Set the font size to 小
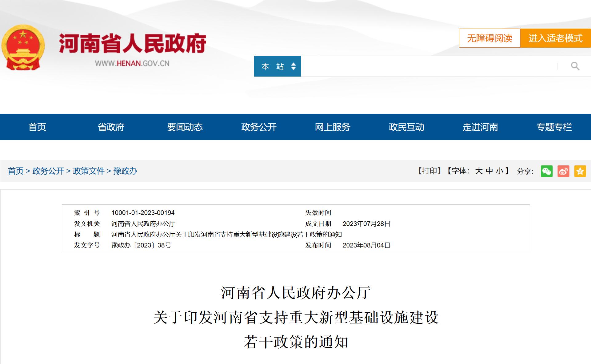The height and width of the screenshot is (364, 591). pyautogui.click(x=500, y=171)
